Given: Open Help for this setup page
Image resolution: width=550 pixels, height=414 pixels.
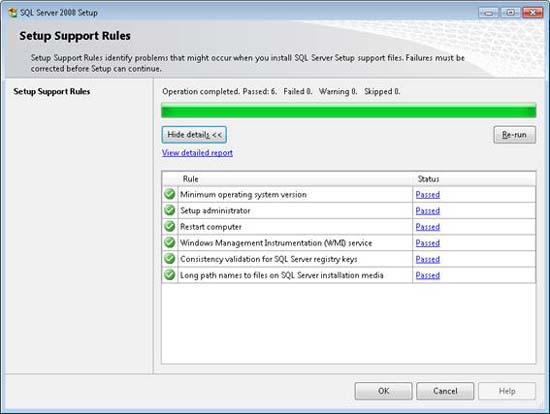Looking at the screenshot, I should point(507,391).
